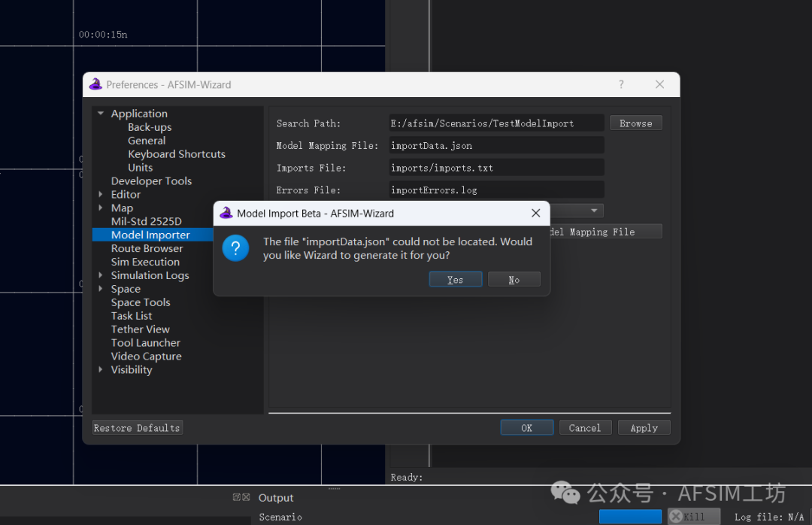The width and height of the screenshot is (812, 525).
Task: Expand the Editor tree node
Action: click(x=101, y=194)
